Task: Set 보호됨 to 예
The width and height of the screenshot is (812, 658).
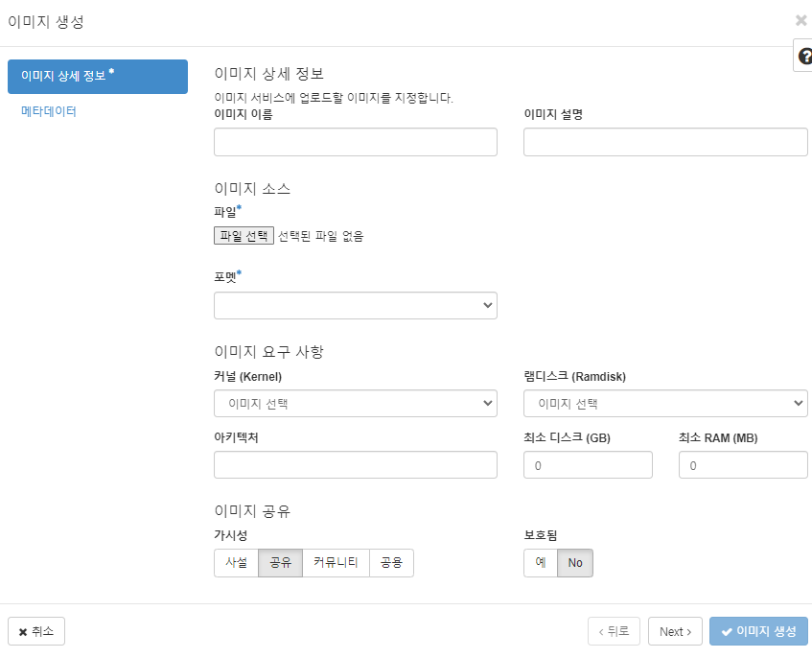Action: tap(540, 563)
